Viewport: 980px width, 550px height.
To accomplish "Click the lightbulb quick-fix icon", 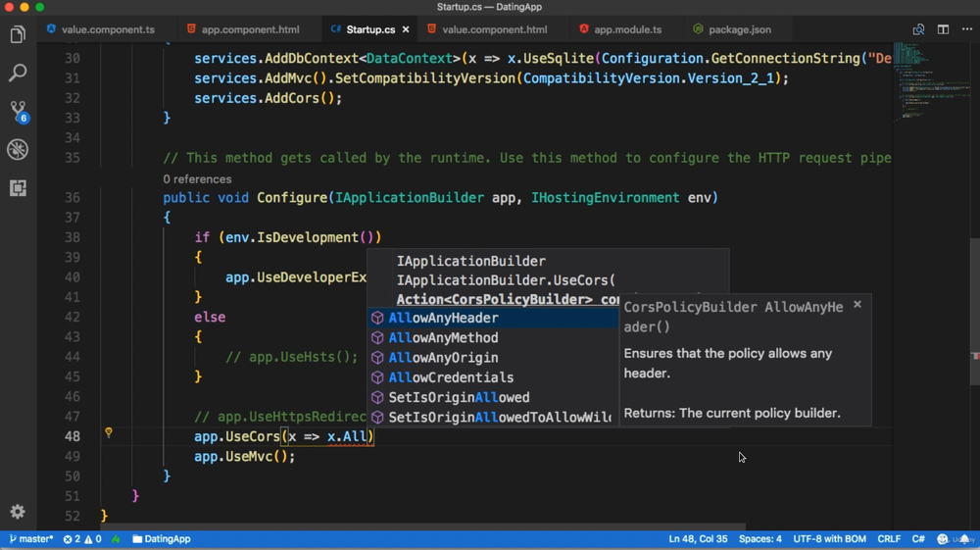I will click(x=109, y=432).
